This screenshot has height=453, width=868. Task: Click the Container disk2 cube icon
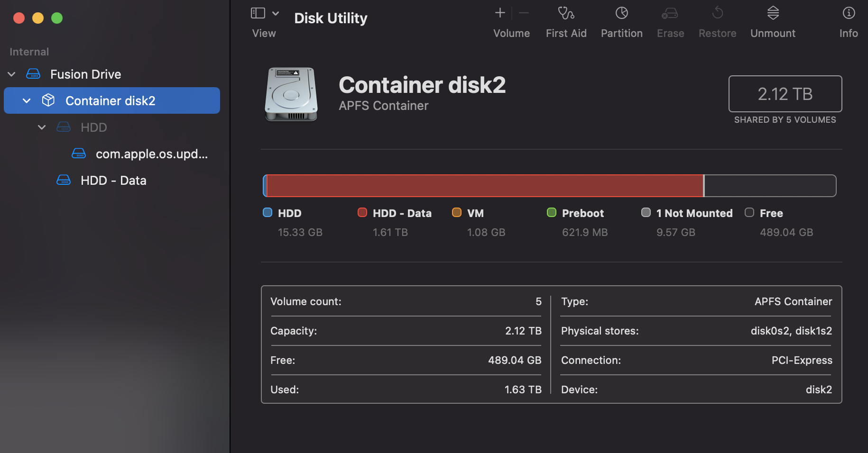48,100
